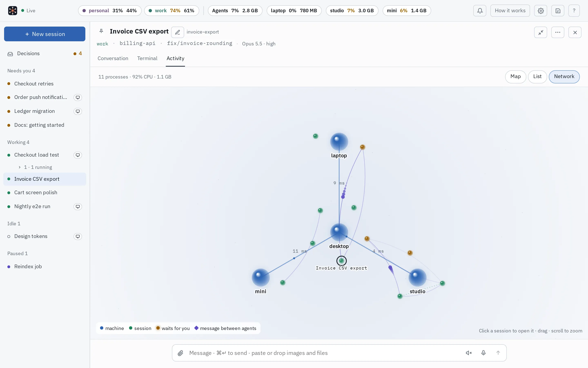The image size is (588, 368).
Task: Click the send arrow icon
Action: click(498, 353)
